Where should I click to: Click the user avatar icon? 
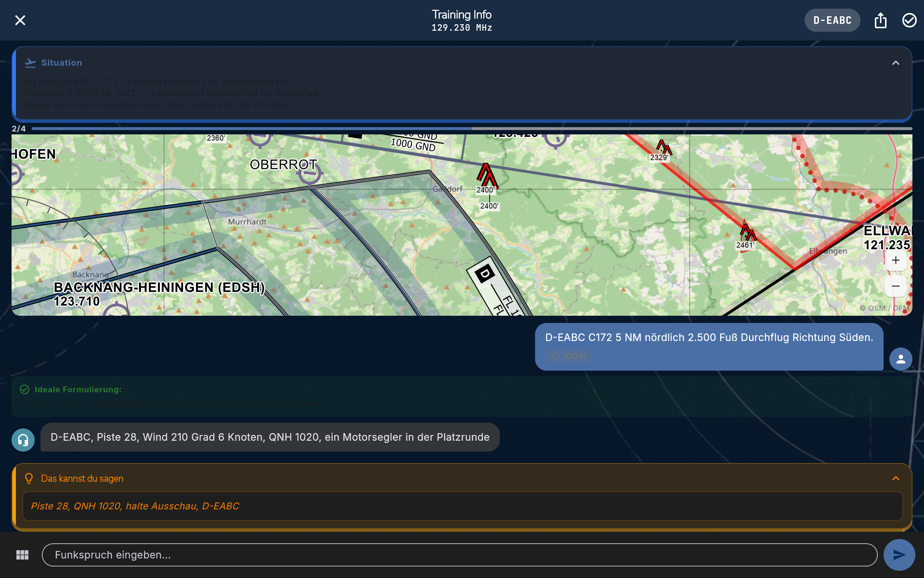point(901,359)
